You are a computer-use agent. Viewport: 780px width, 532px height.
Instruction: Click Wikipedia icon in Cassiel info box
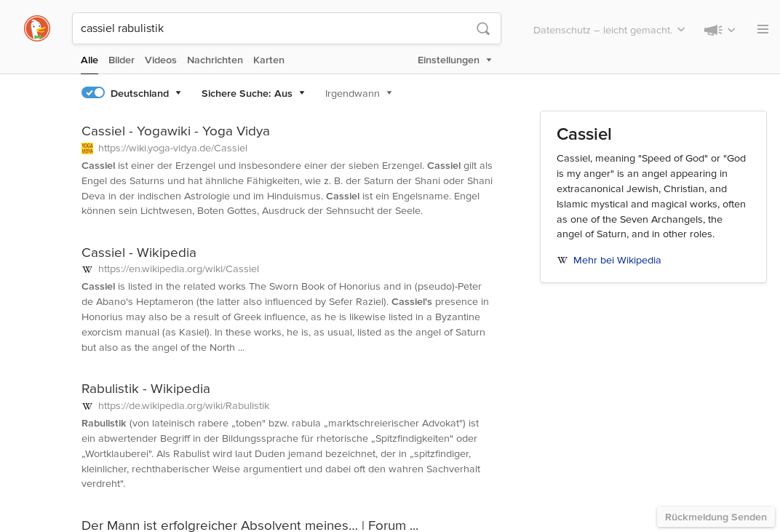click(562, 261)
